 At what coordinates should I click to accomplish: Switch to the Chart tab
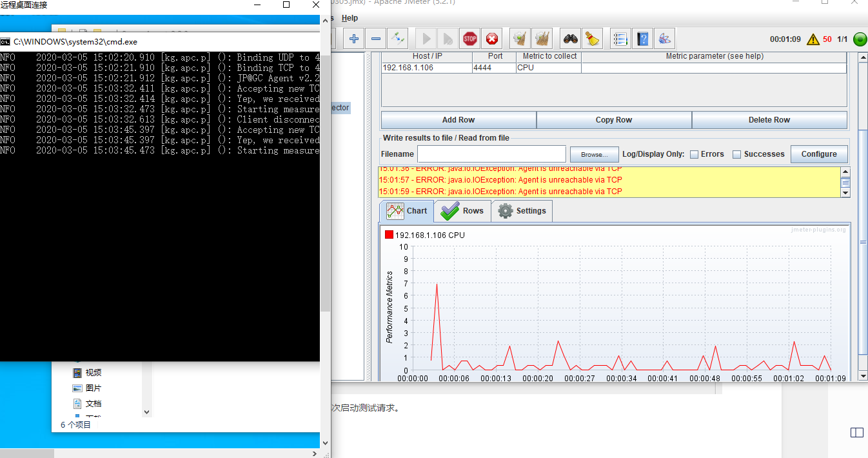pyautogui.click(x=406, y=211)
